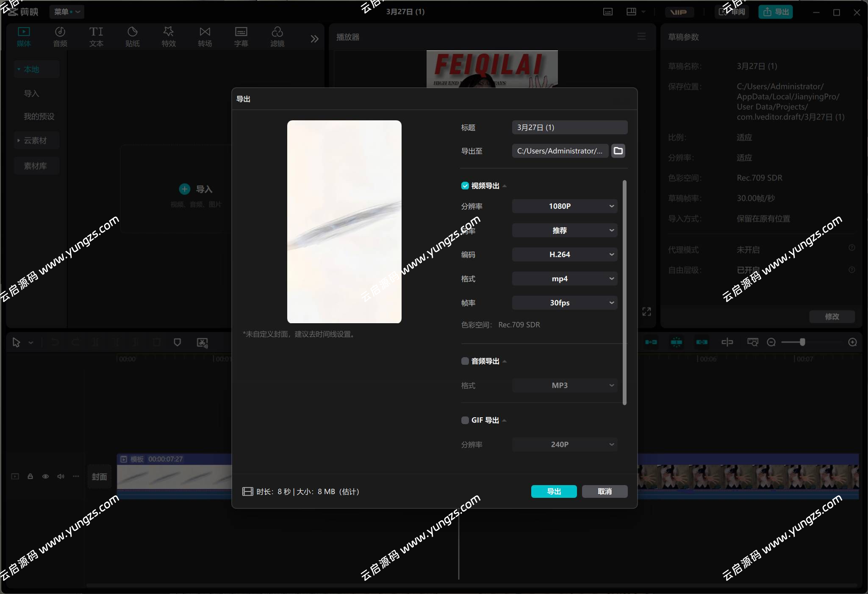Click the timeline zoom-in magnifier icon
The image size is (868, 594).
coord(852,342)
